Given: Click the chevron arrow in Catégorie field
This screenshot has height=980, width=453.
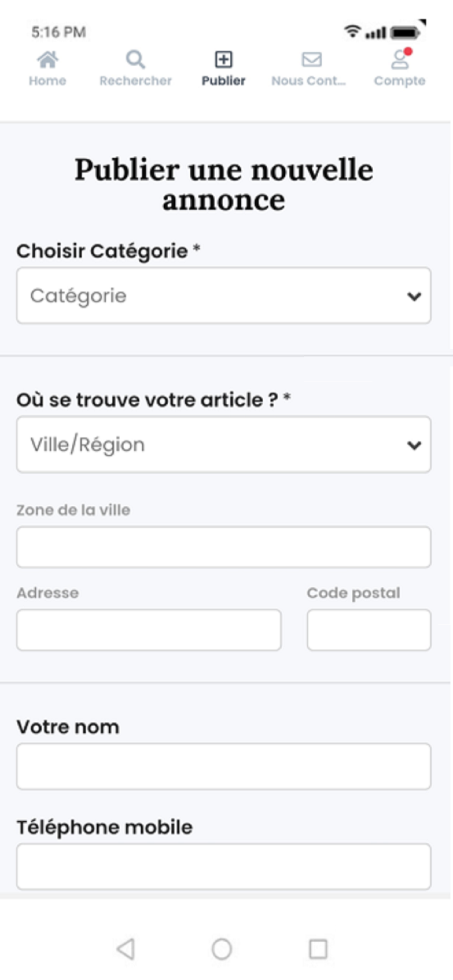Looking at the screenshot, I should click(414, 296).
